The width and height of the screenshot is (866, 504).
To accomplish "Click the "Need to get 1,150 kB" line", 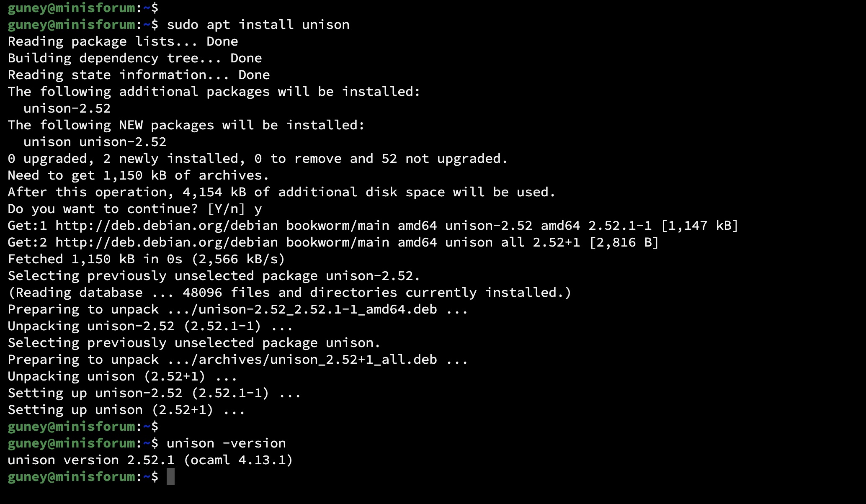I will coord(138,175).
